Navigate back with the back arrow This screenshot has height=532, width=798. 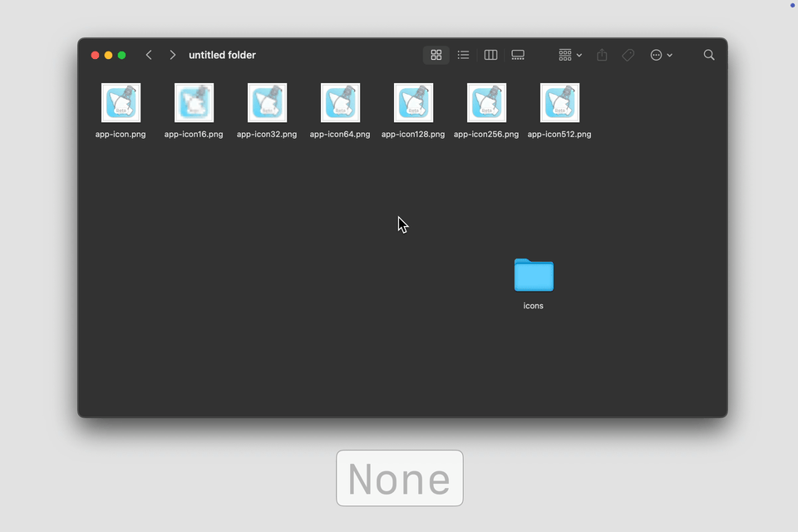(x=149, y=54)
